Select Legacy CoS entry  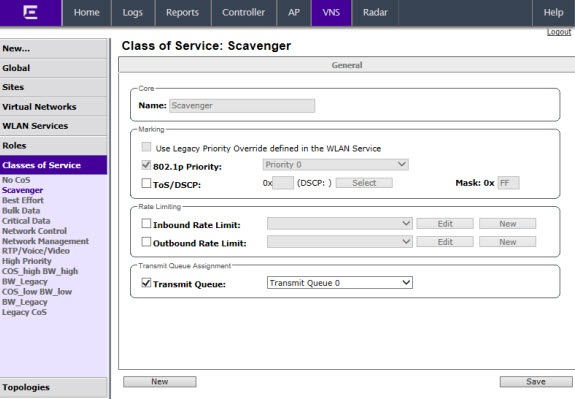coord(24,312)
